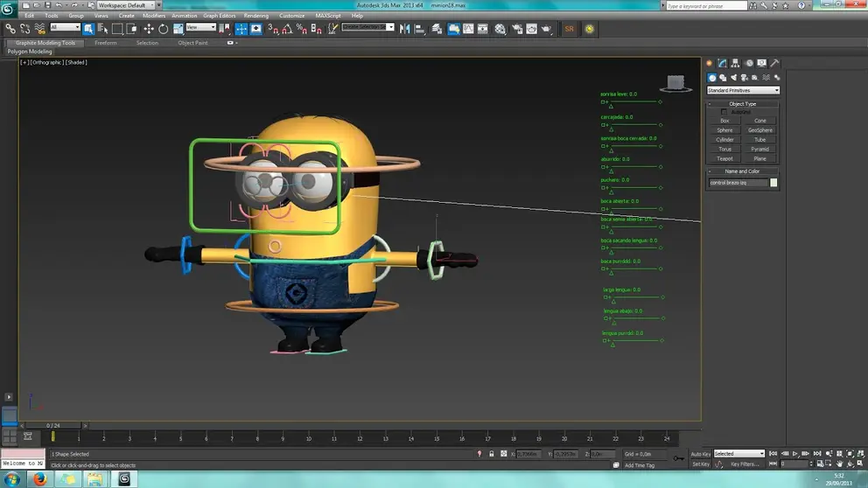Open the Animation menu

[185, 16]
